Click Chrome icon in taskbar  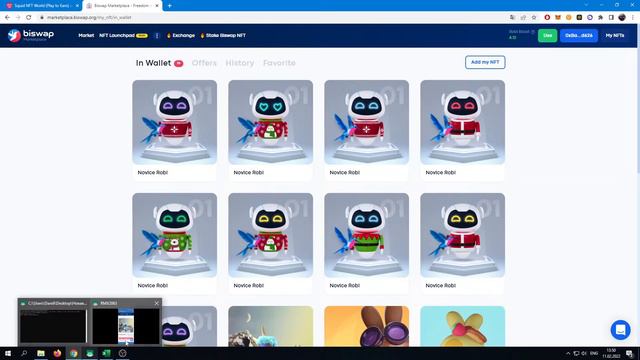click(x=73, y=353)
